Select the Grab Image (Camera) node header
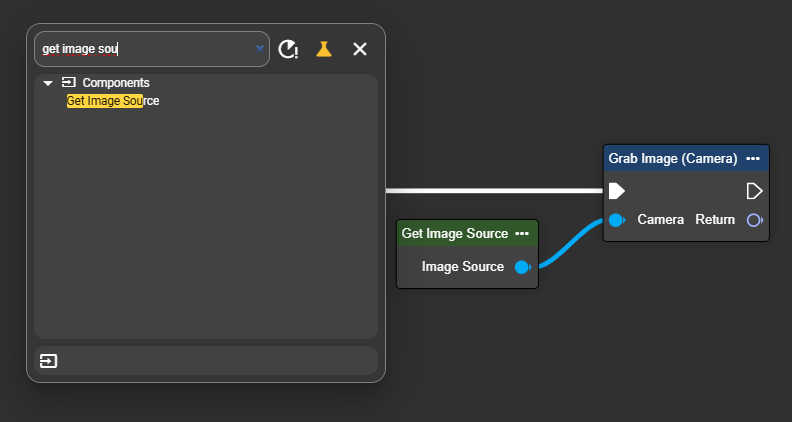The width and height of the screenshot is (792, 422). [x=672, y=159]
